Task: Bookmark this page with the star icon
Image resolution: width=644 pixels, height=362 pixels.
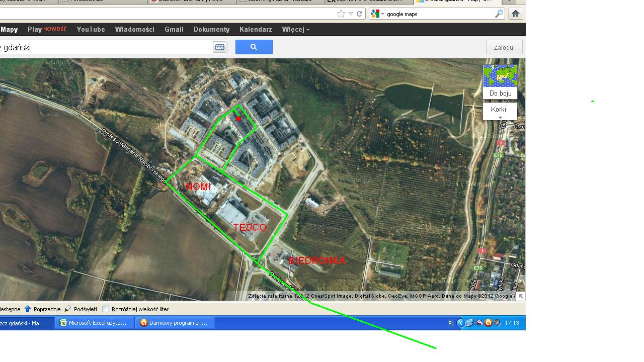Action: pos(341,14)
